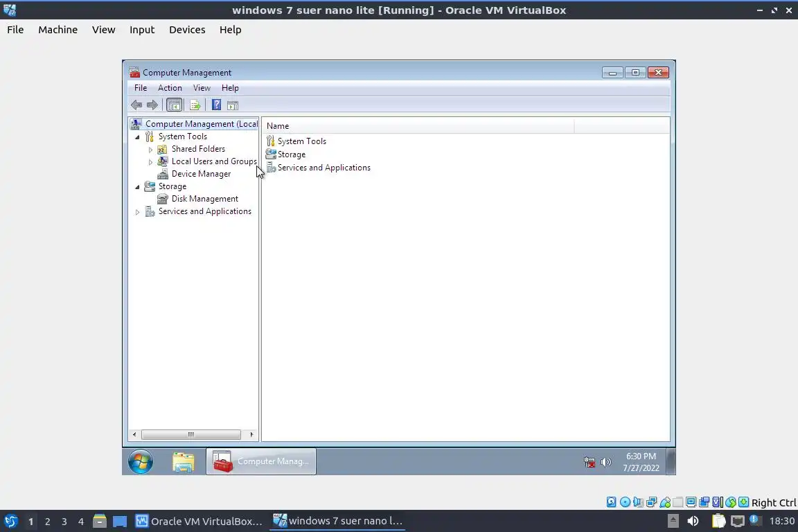Image resolution: width=798 pixels, height=532 pixels.
Task: Collapse the Storage tree node
Action: 137,187
